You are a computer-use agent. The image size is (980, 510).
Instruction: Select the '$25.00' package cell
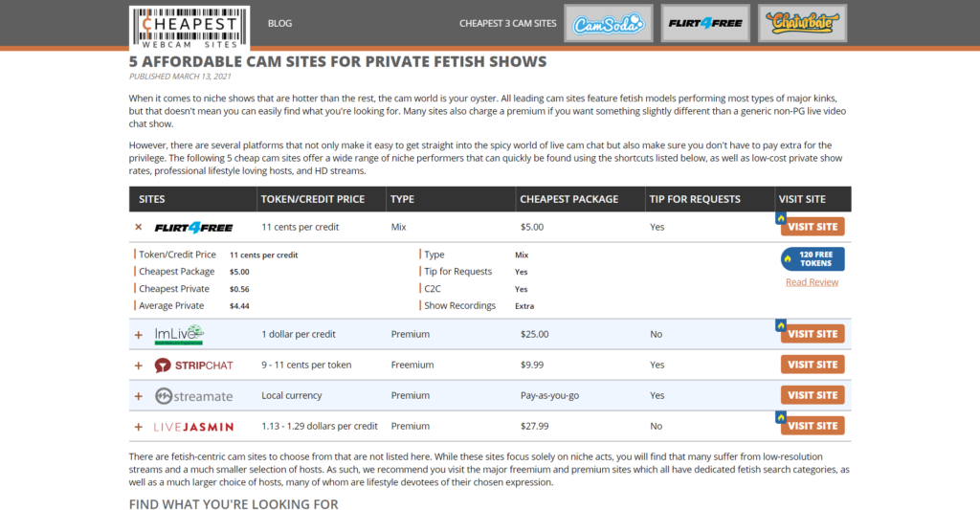coord(534,334)
